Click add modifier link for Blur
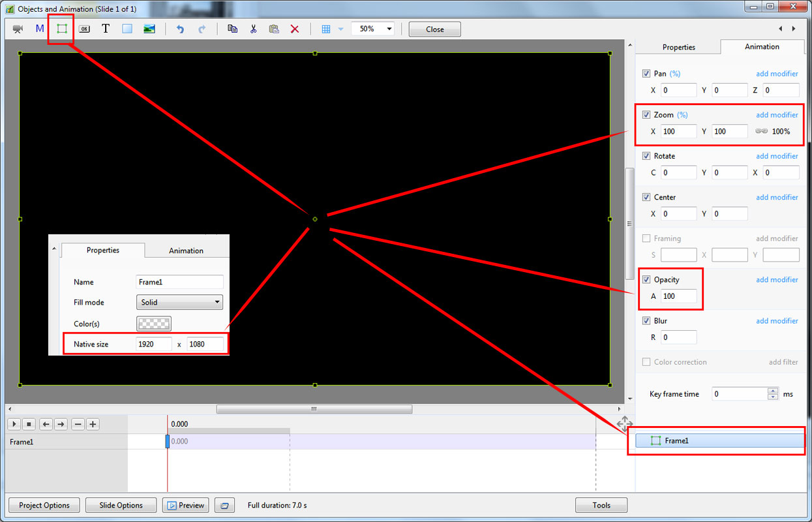Screen dimensions: 812x522 pyautogui.click(x=777, y=320)
